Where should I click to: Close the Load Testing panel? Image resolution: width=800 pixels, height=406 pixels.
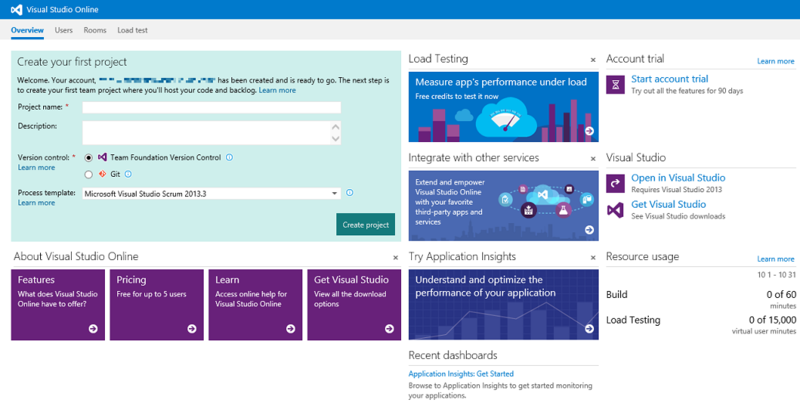pos(593,60)
